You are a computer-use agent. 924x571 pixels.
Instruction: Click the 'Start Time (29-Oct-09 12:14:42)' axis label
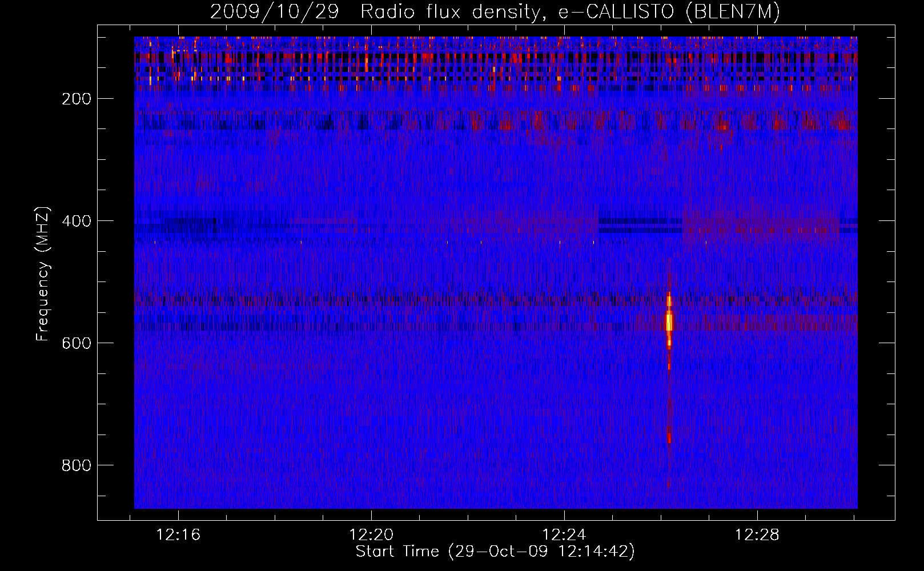(495, 552)
